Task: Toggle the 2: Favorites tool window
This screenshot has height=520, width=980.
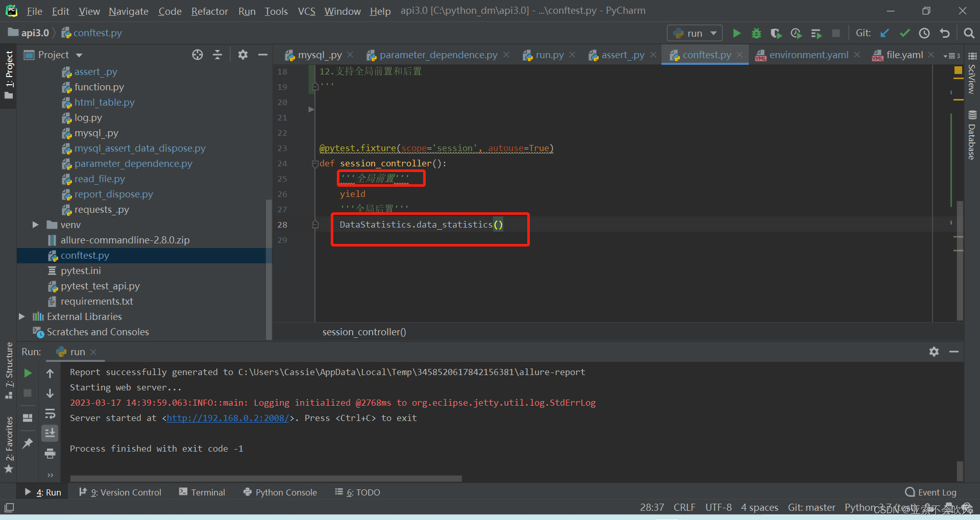Action: coord(9,445)
